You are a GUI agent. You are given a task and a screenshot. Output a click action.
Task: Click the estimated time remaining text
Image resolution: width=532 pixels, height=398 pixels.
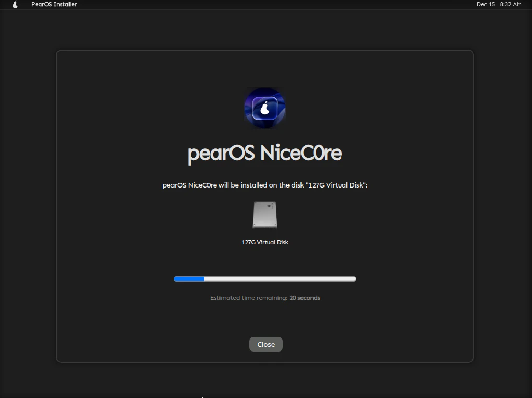coord(265,298)
